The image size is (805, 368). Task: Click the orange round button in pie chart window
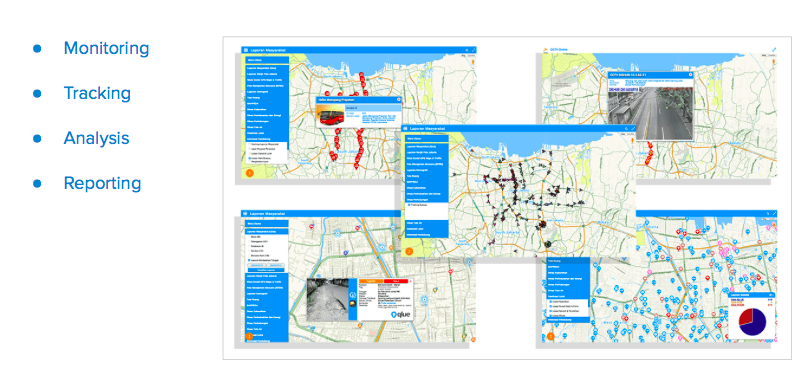(550, 337)
